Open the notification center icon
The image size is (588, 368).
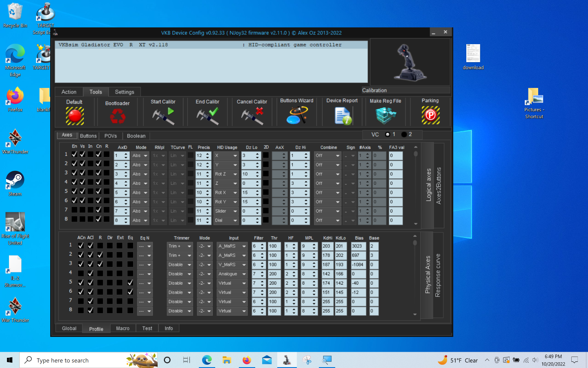575,360
